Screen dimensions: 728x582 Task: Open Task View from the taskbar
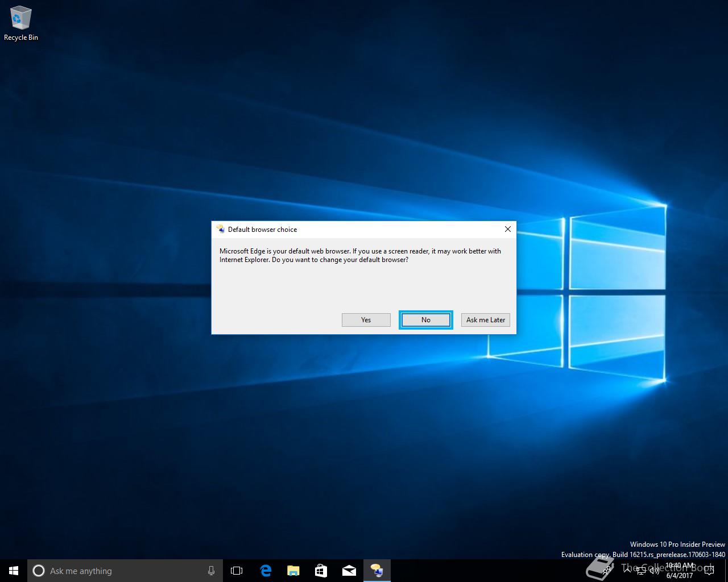click(237, 571)
